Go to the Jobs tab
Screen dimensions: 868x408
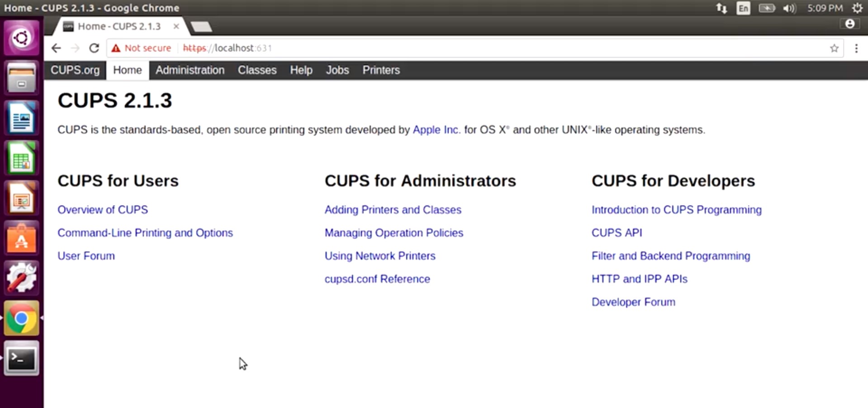[337, 70]
